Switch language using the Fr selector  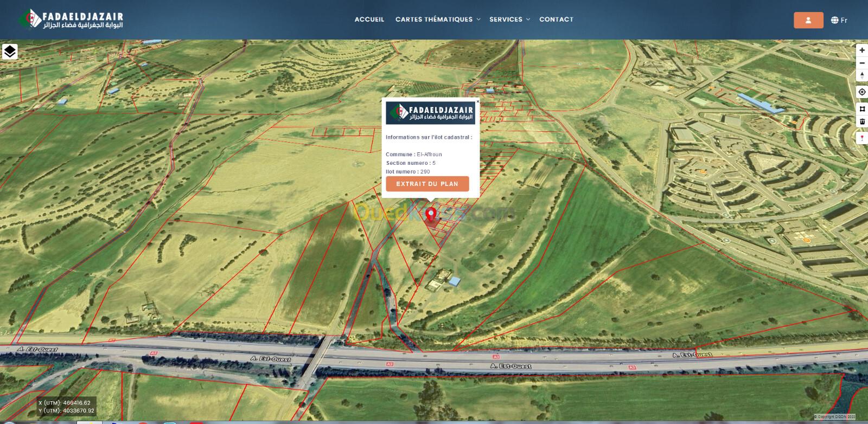click(x=844, y=20)
